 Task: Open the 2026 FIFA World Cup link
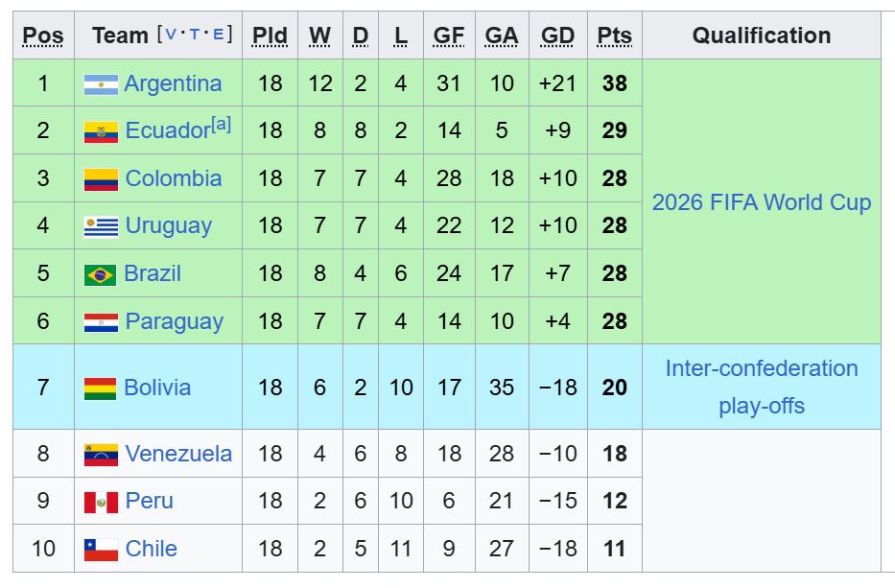[761, 202]
